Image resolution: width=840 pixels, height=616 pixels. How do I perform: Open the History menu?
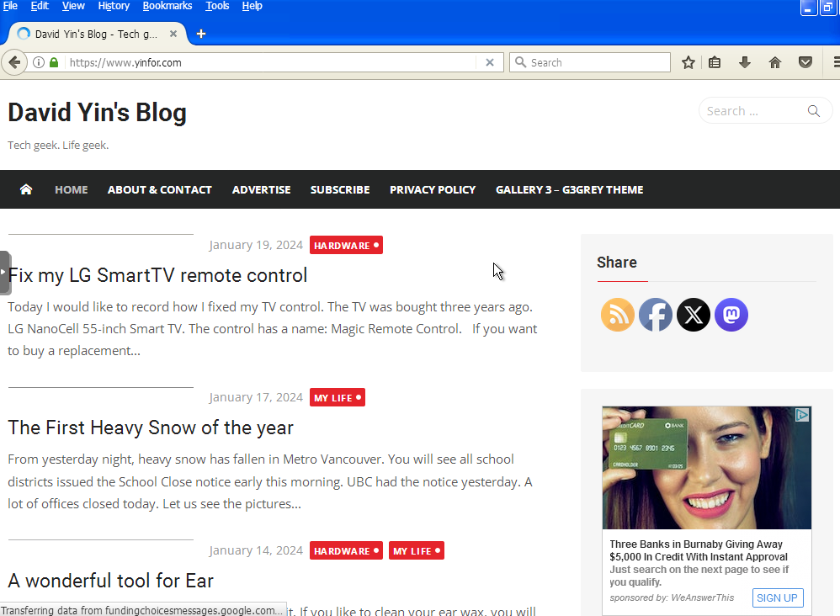point(114,6)
